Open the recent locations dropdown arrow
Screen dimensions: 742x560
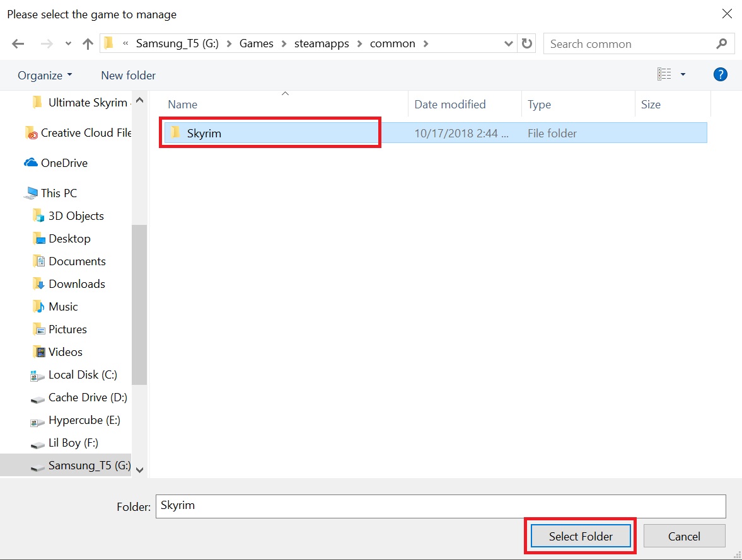click(x=68, y=44)
